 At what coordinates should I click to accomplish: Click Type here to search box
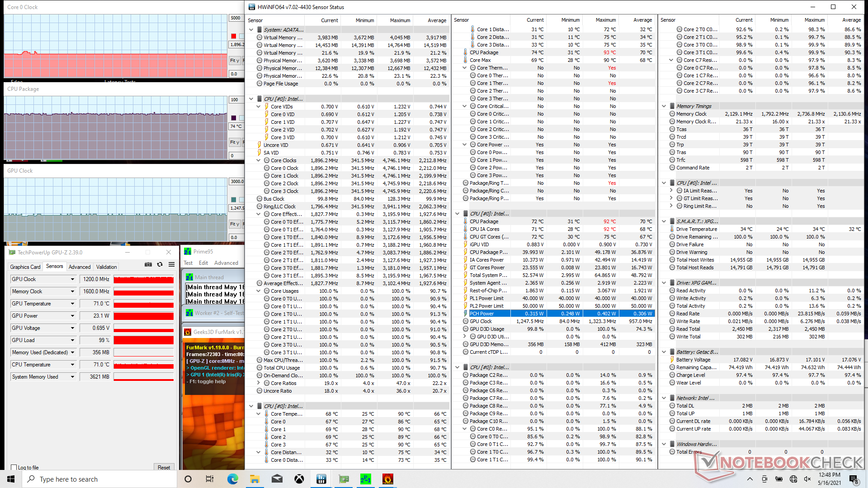point(99,479)
